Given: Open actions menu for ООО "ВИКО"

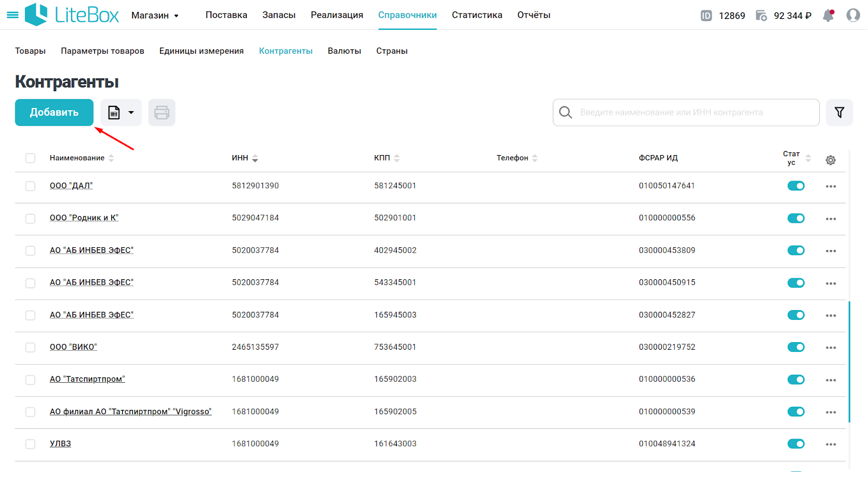Looking at the screenshot, I should [831, 348].
